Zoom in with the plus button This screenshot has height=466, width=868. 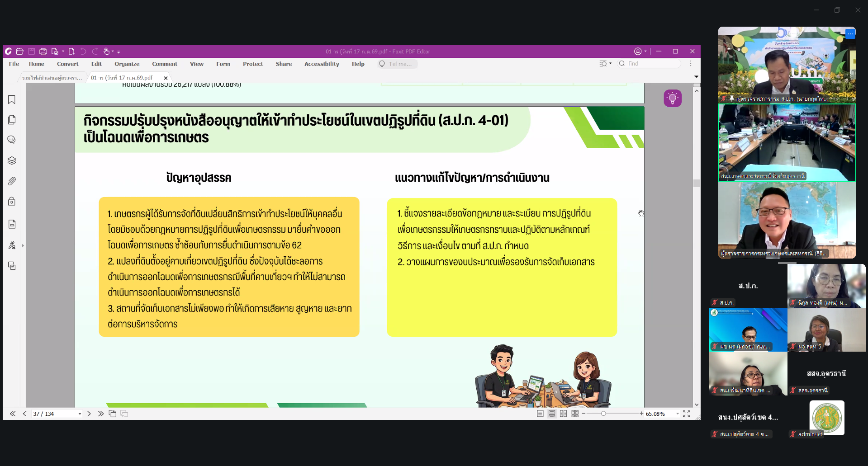coord(641,414)
